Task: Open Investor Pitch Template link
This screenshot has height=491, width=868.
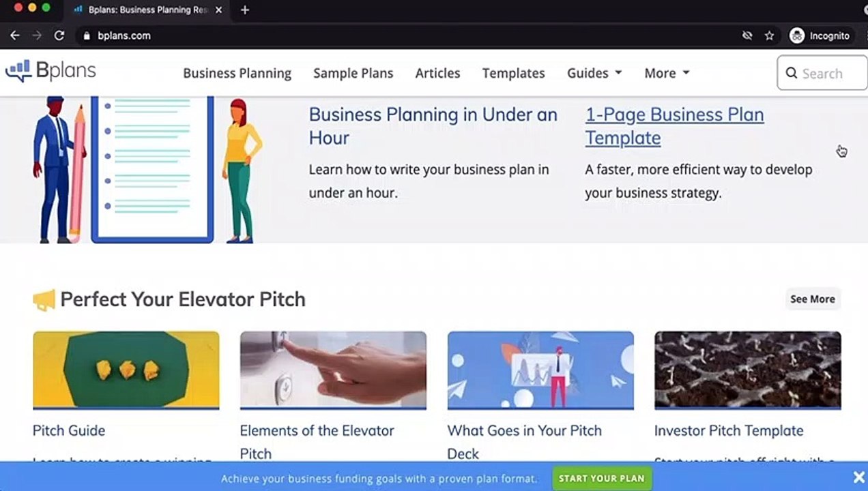Action: coord(729,430)
